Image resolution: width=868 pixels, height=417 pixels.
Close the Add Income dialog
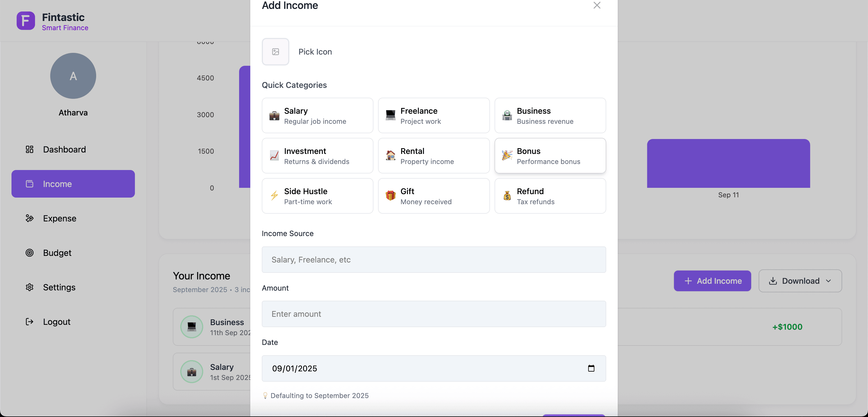click(597, 5)
